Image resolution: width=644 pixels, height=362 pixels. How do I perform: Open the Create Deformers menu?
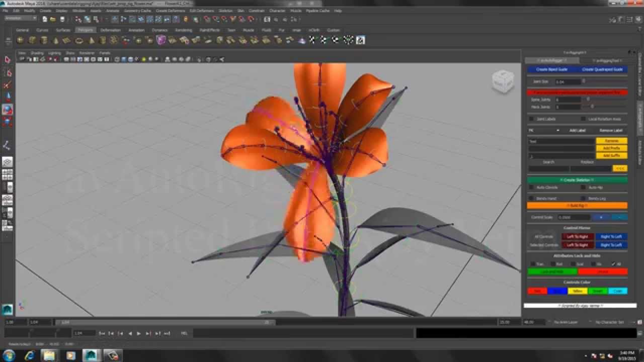(170, 11)
